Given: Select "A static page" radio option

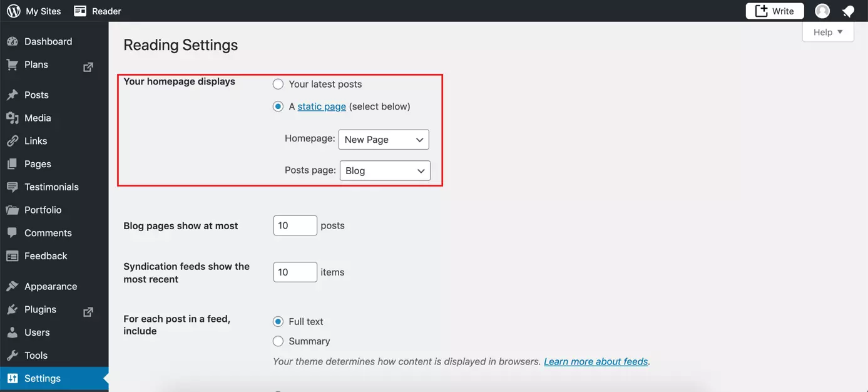Looking at the screenshot, I should point(278,106).
